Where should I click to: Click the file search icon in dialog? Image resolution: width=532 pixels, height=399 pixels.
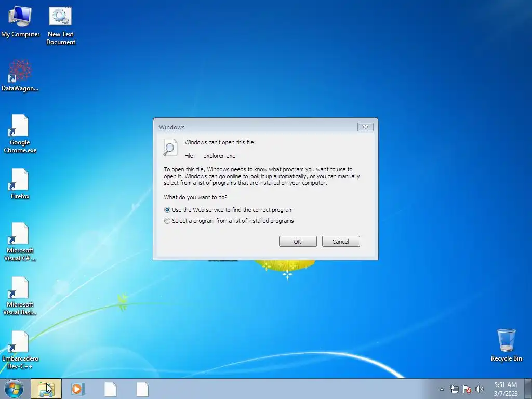(x=170, y=147)
